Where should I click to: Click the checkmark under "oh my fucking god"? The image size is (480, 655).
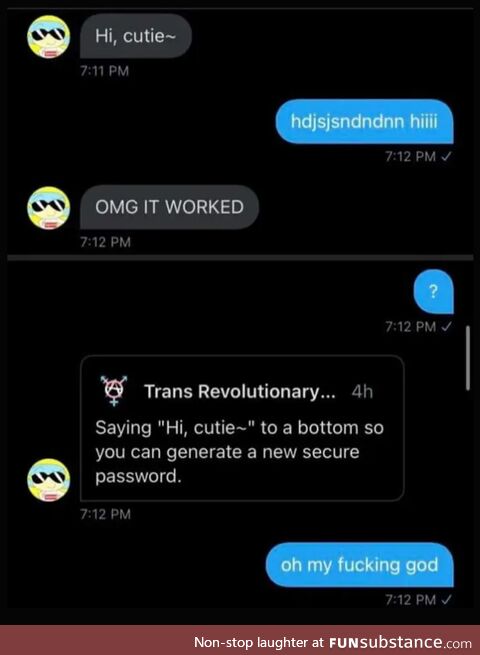(x=446, y=600)
